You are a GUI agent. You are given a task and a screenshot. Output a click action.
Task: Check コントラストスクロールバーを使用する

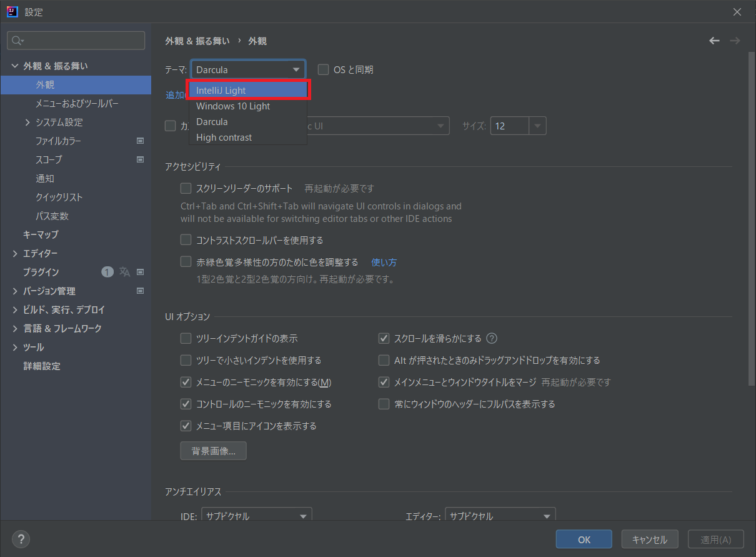point(186,239)
